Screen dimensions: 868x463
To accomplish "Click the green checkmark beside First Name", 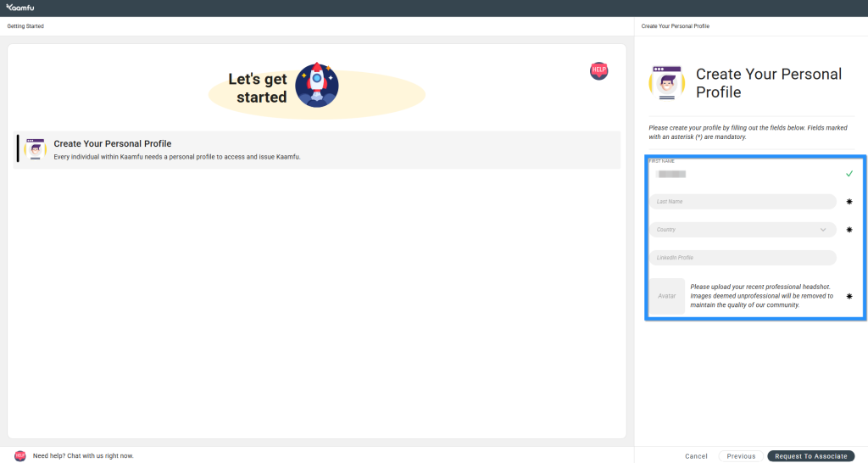I will click(x=849, y=174).
